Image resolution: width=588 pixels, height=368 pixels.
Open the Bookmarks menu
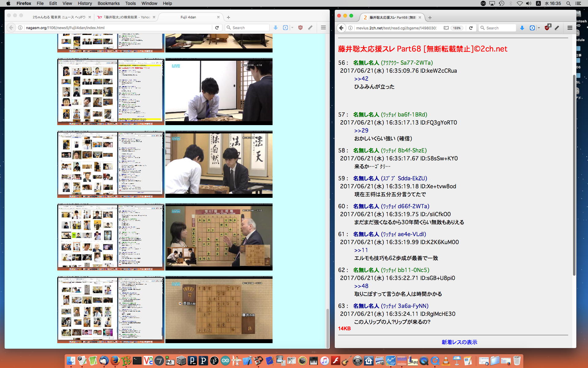108,3
